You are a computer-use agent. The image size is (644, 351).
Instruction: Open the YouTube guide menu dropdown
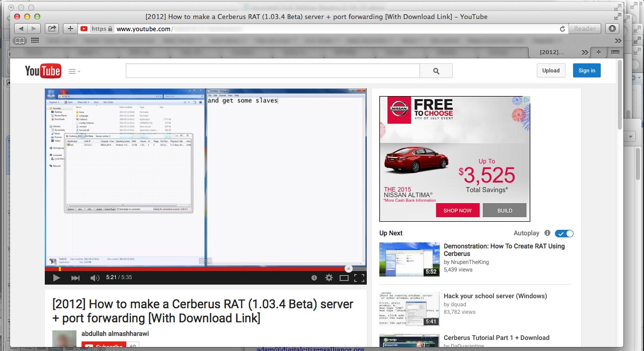point(74,71)
